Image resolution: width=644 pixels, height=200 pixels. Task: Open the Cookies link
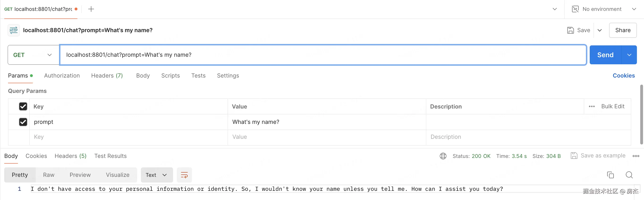623,76
